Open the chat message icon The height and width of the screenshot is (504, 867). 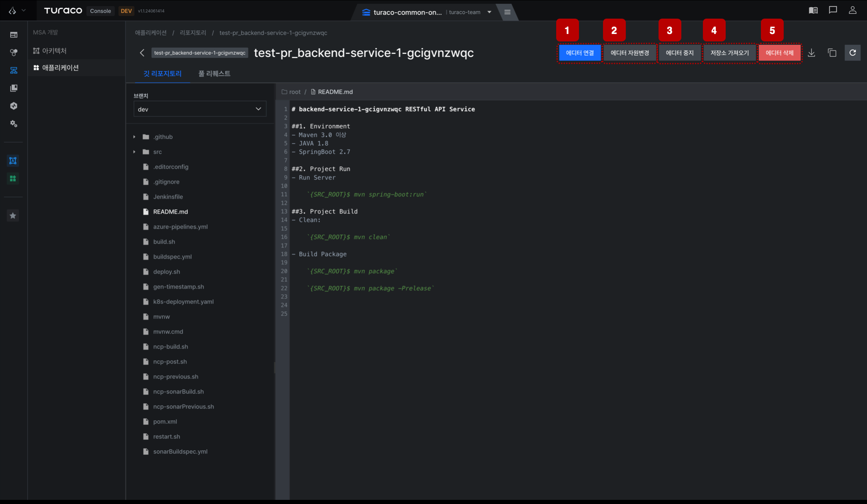pos(833,10)
